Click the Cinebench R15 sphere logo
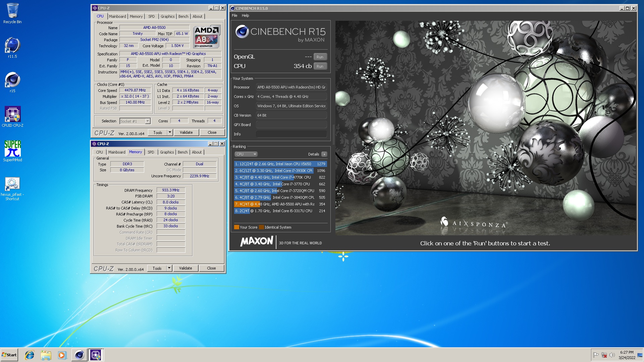The image size is (644, 362). 242,32
